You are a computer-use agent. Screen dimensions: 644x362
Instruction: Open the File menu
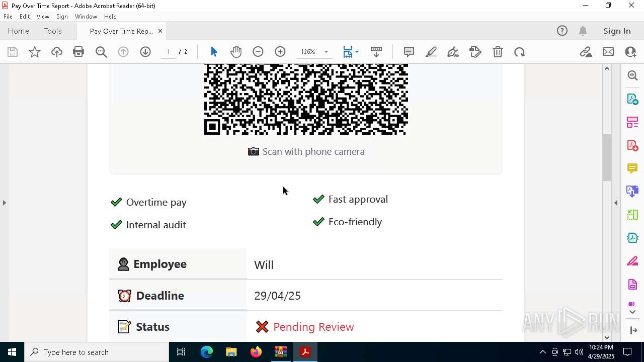(x=8, y=17)
